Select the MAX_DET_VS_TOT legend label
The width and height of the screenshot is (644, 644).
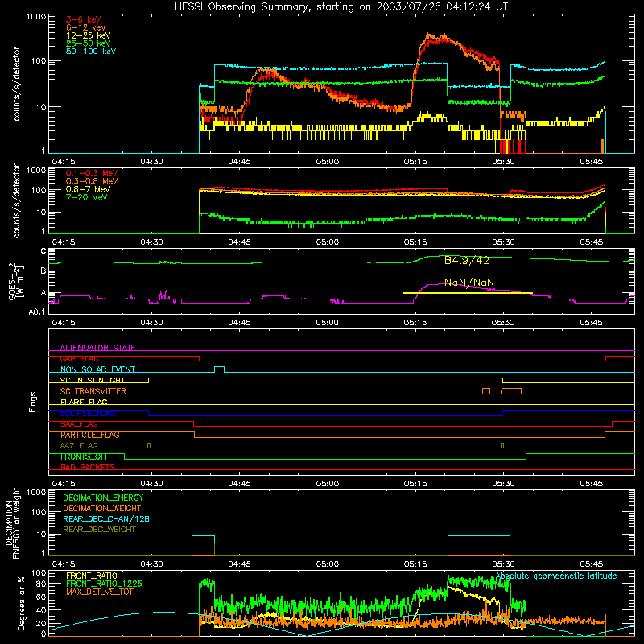(x=100, y=592)
